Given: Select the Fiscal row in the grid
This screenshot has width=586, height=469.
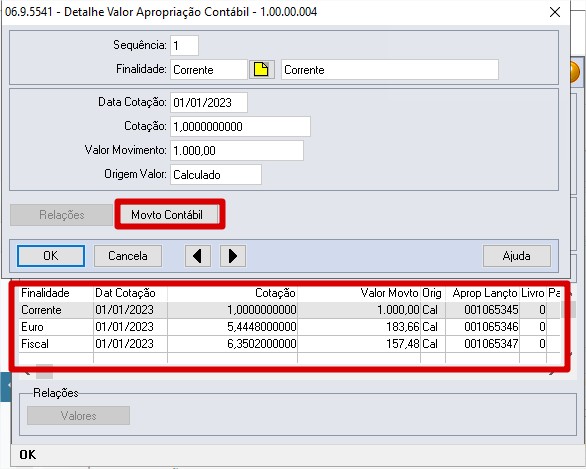Looking at the screenshot, I should (x=290, y=344).
